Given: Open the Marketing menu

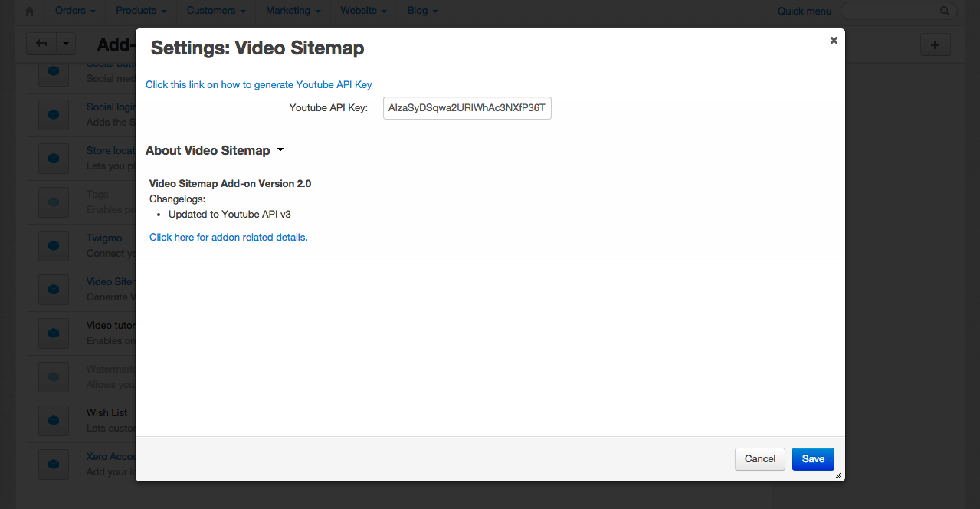Looking at the screenshot, I should tap(293, 11).
